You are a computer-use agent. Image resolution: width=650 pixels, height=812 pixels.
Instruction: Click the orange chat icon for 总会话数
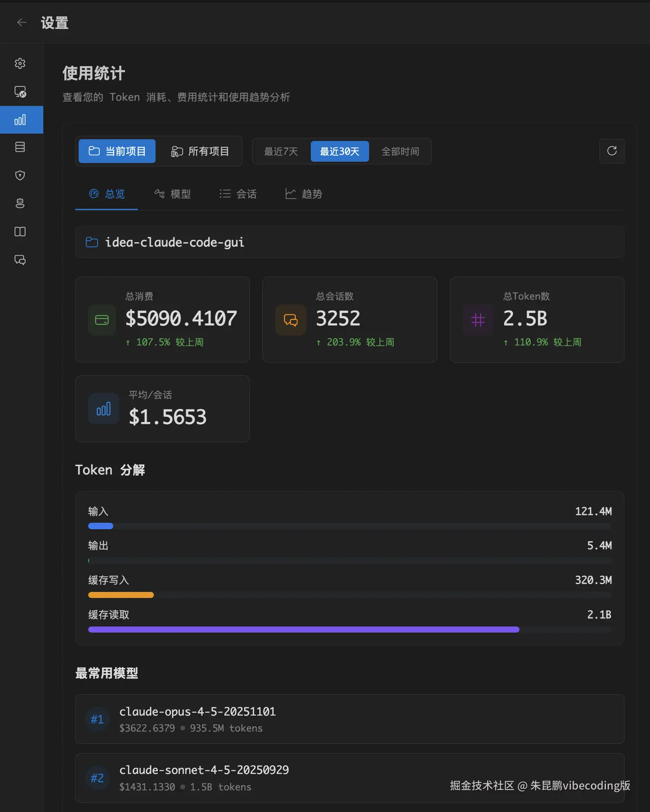[x=290, y=320]
